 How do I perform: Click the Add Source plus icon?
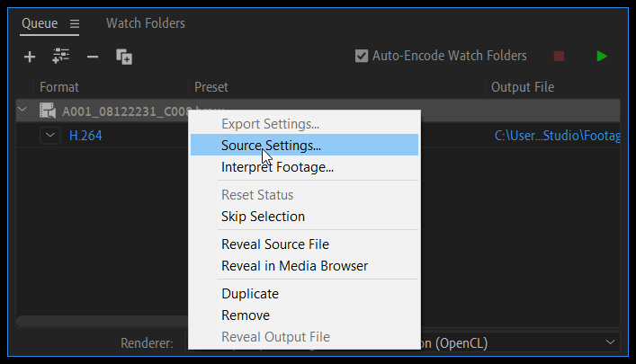[30, 57]
